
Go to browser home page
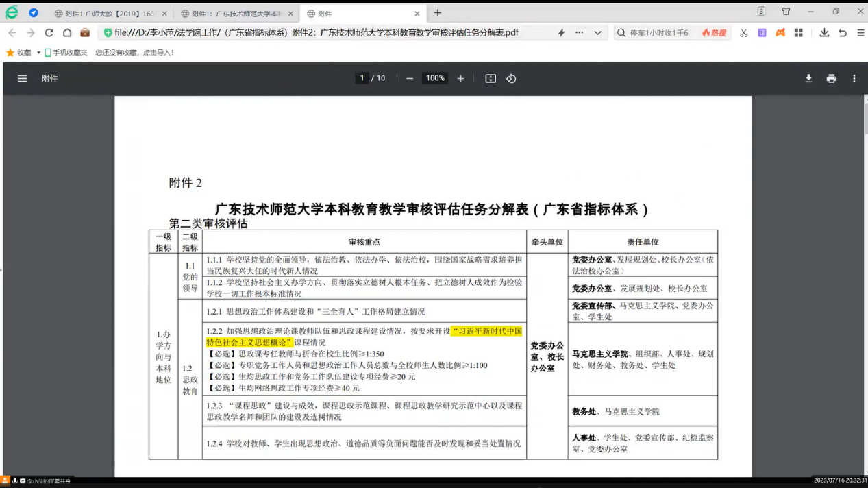tap(67, 33)
